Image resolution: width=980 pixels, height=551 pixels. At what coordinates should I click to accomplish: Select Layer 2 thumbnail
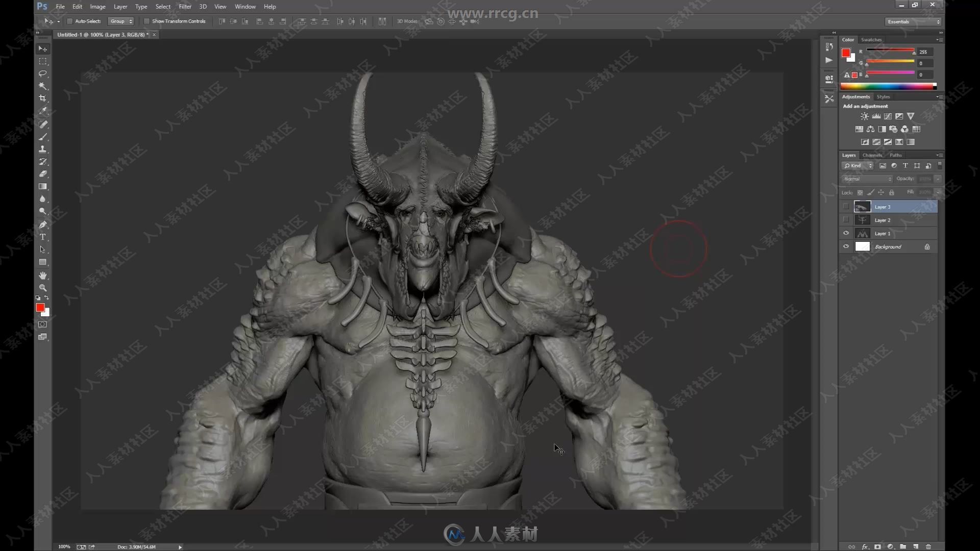[862, 220]
